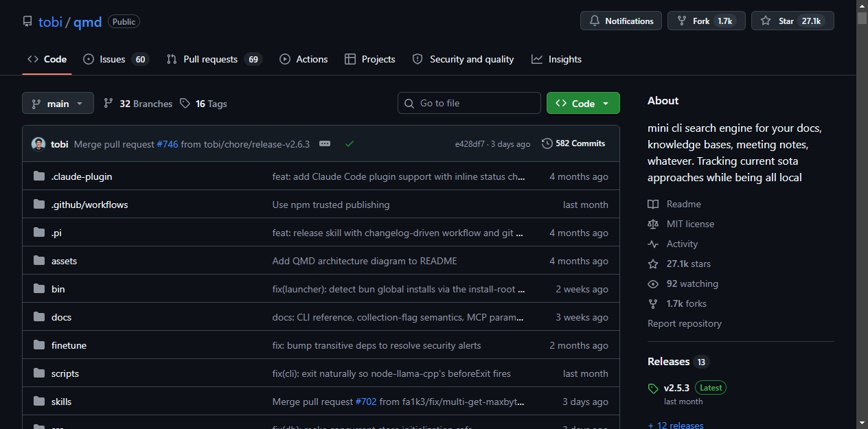
Task: Open Security and quality tab
Action: (463, 59)
